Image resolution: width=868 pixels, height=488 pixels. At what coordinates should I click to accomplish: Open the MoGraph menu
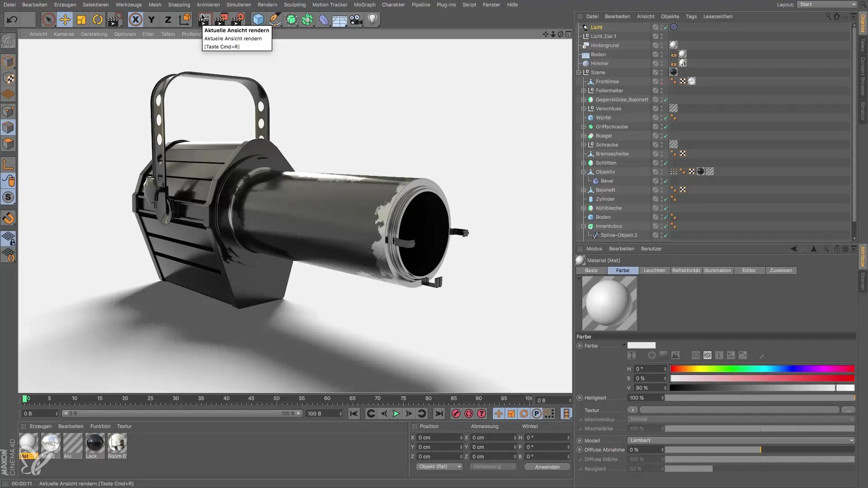click(364, 5)
